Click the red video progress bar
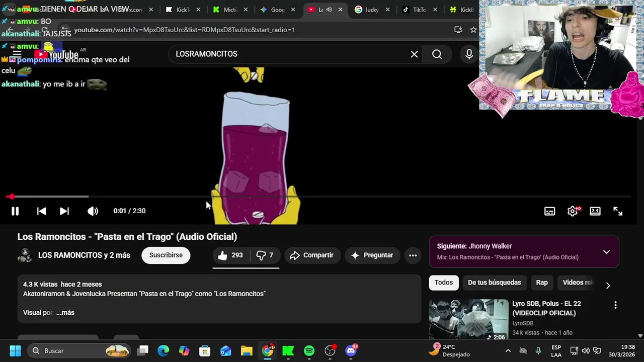 [x=318, y=197]
